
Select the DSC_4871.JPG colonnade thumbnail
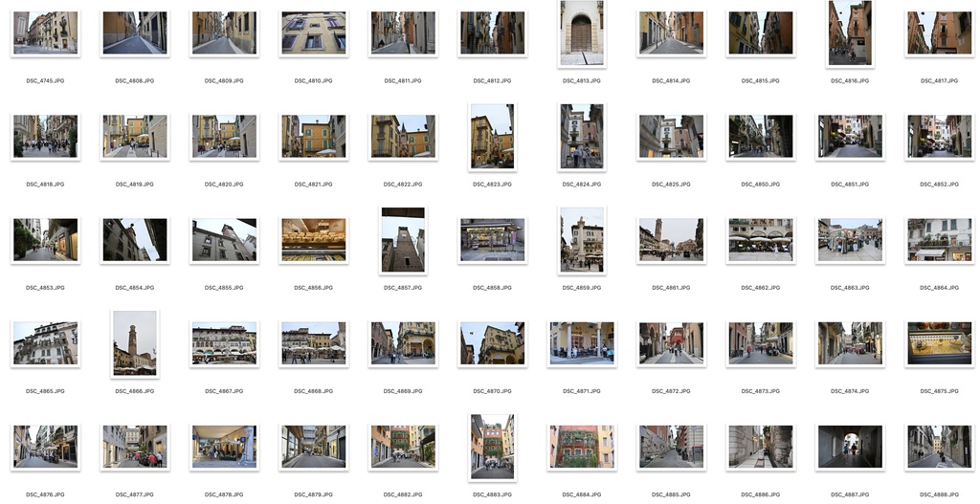pos(581,343)
